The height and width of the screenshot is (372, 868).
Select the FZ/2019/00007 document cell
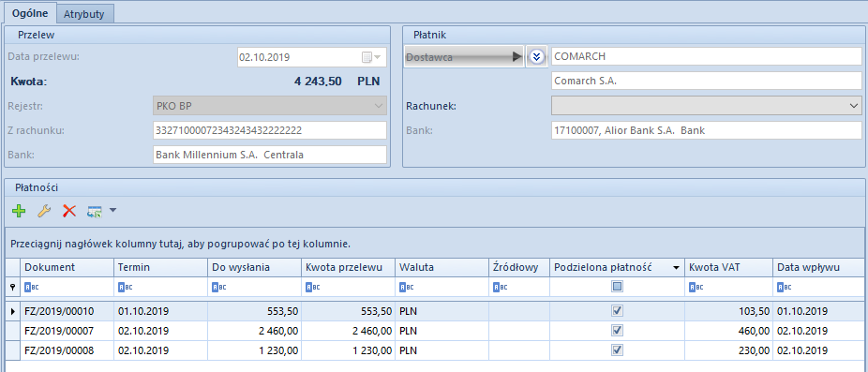point(67,331)
